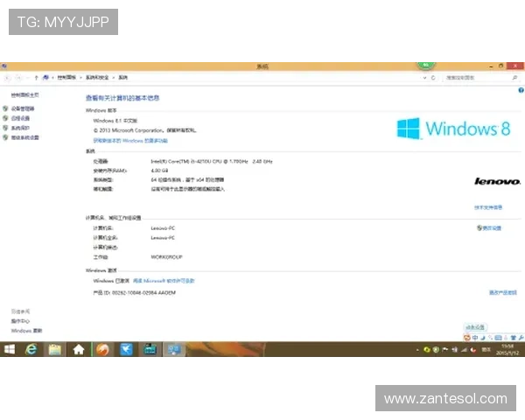Expand the address bar history dropdown
525x420 pixels.
tap(425, 78)
